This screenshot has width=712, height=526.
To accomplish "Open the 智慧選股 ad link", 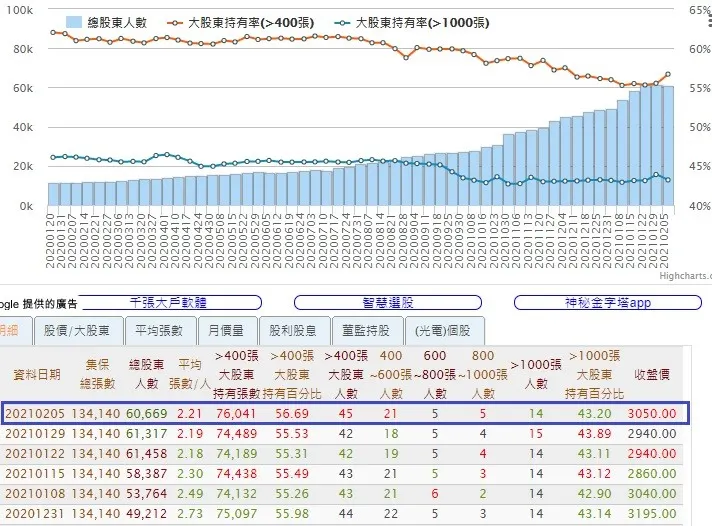I will tap(388, 303).
